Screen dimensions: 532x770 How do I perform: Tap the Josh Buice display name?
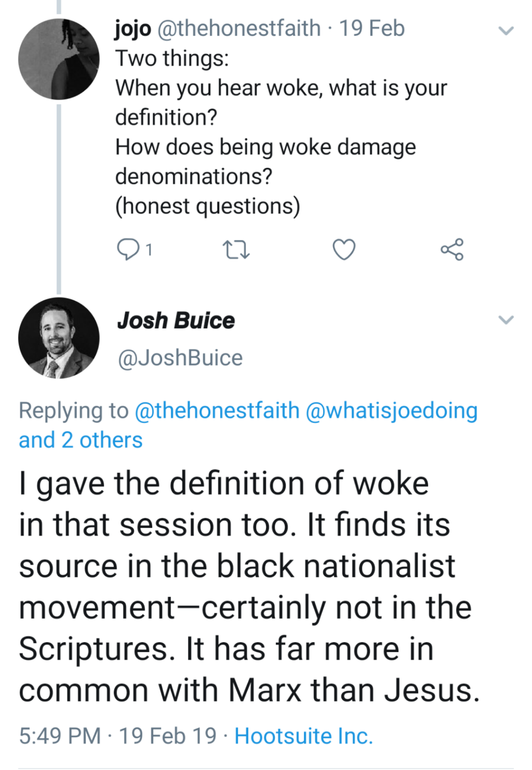tap(176, 321)
